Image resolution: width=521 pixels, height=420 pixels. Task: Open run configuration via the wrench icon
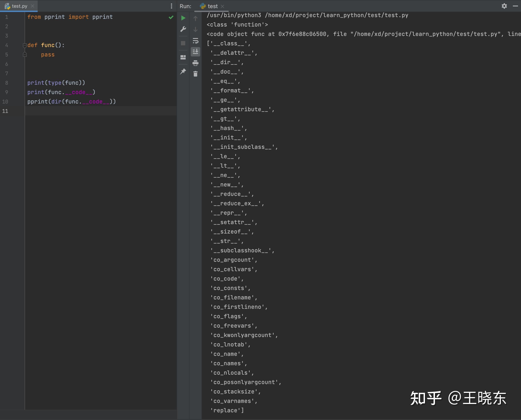pyautogui.click(x=183, y=29)
